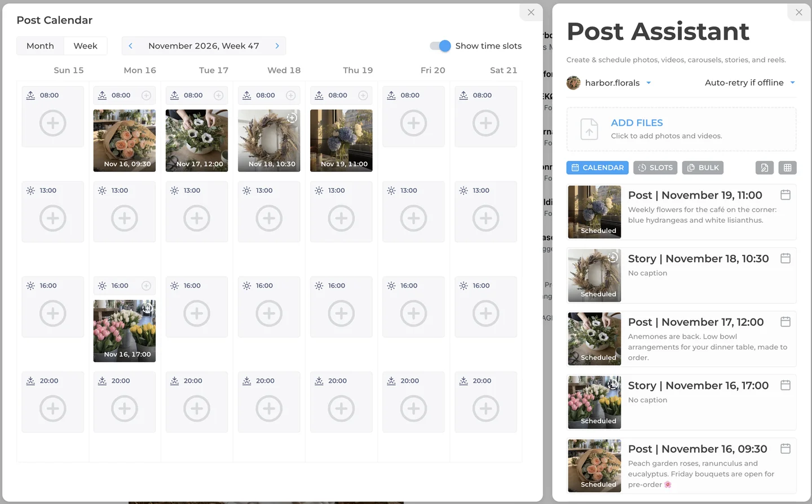Open Nov 16, 17:00 tulips thumbnail in calendar
This screenshot has width=812, height=504.
[125, 331]
